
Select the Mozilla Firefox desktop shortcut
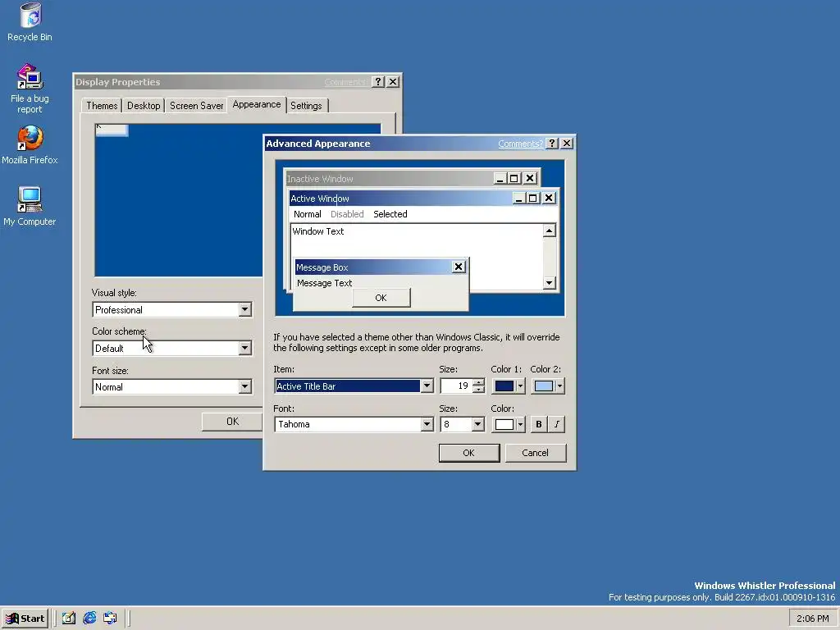[30, 145]
